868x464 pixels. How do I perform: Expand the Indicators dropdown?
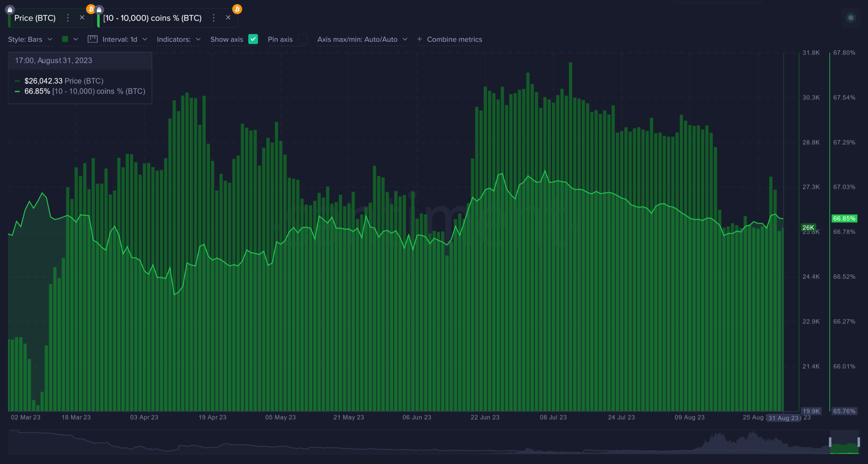coord(179,39)
